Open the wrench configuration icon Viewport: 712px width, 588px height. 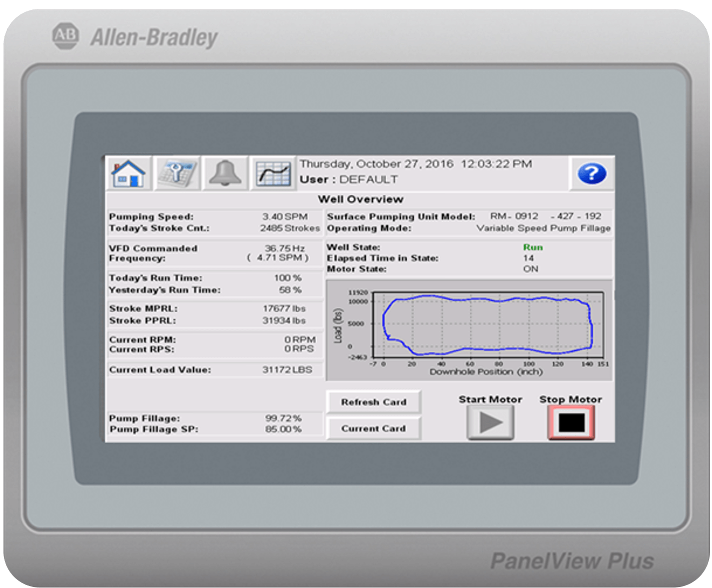[177, 173]
